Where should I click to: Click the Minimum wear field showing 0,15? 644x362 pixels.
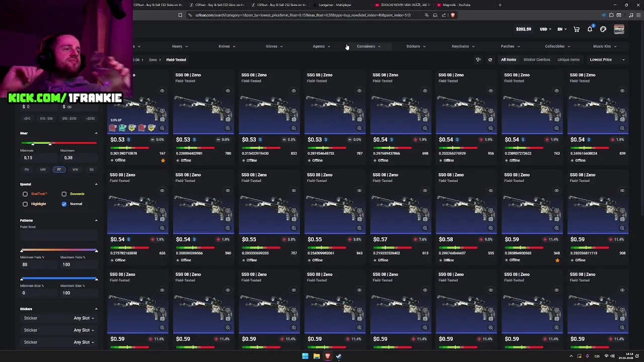point(38,158)
